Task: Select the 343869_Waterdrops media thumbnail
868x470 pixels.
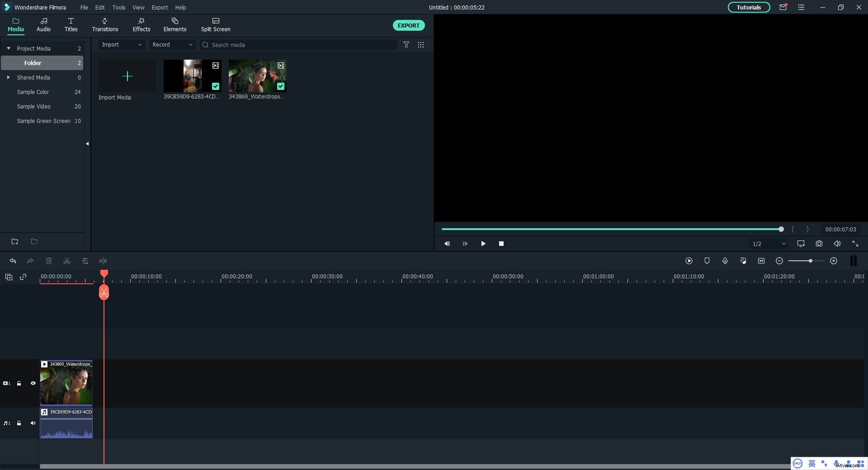Action: pyautogui.click(x=257, y=76)
